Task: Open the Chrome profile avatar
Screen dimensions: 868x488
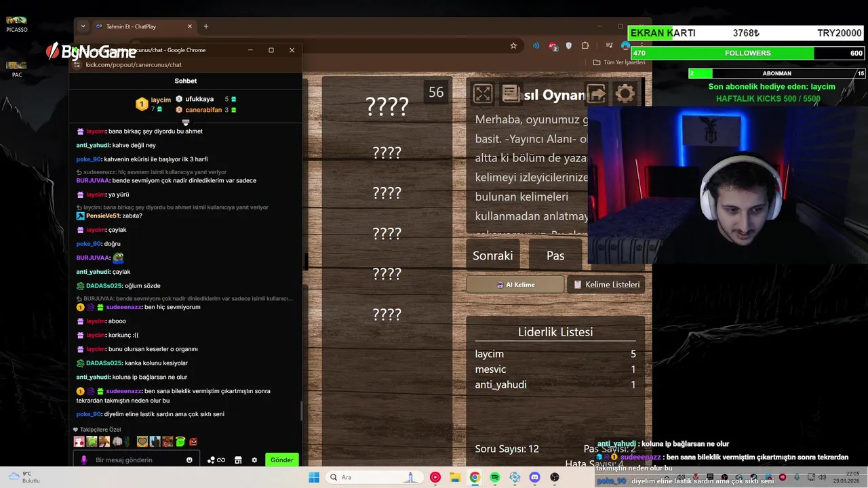Action: click(626, 45)
